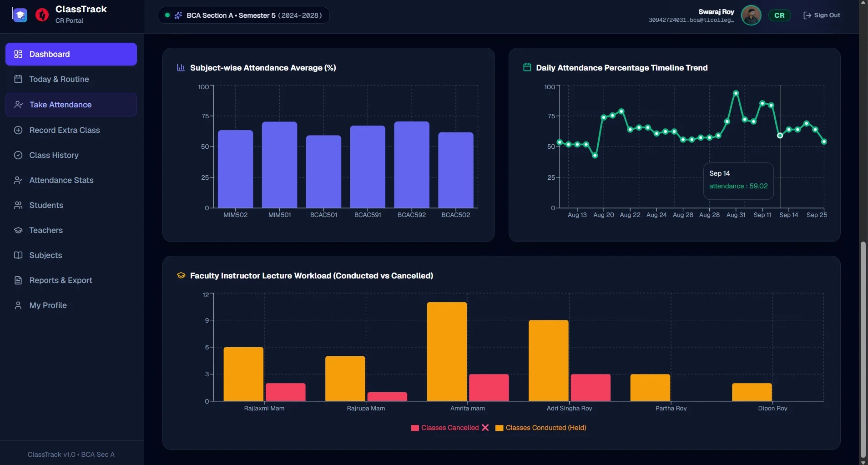This screenshot has width=868, height=465.
Task: Toggle Classes Cancelled legend entry
Action: click(x=450, y=428)
